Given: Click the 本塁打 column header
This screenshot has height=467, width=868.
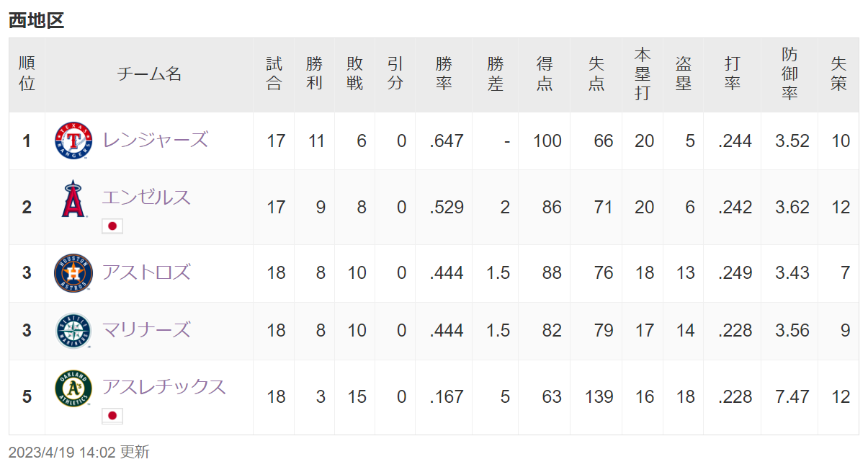Looking at the screenshot, I should click(643, 74).
